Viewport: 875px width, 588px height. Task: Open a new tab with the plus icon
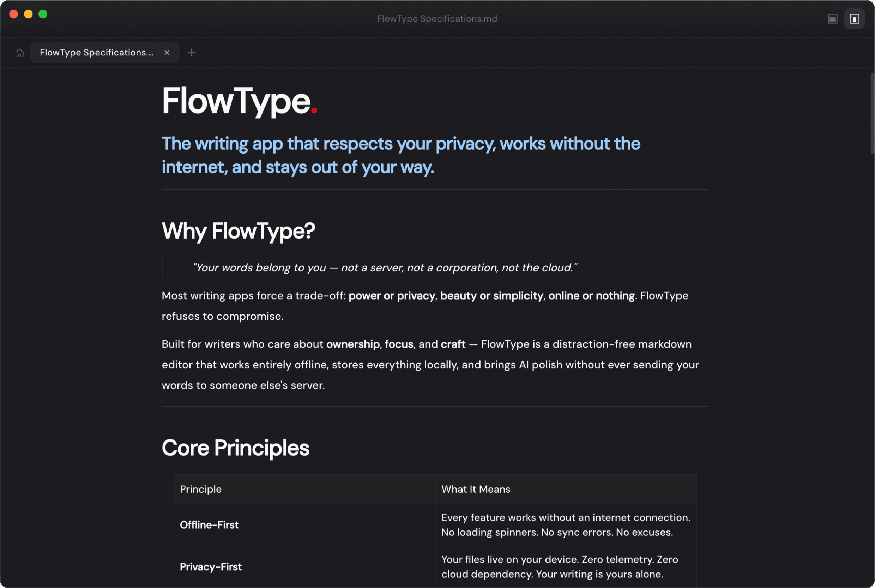(192, 52)
